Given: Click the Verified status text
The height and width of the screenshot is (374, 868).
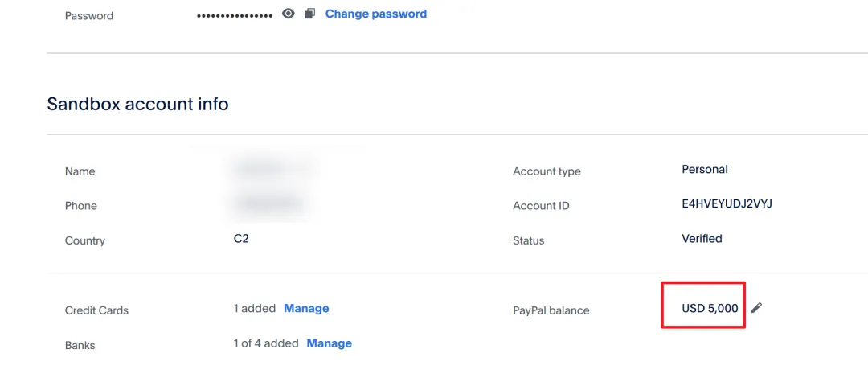Looking at the screenshot, I should tap(702, 239).
